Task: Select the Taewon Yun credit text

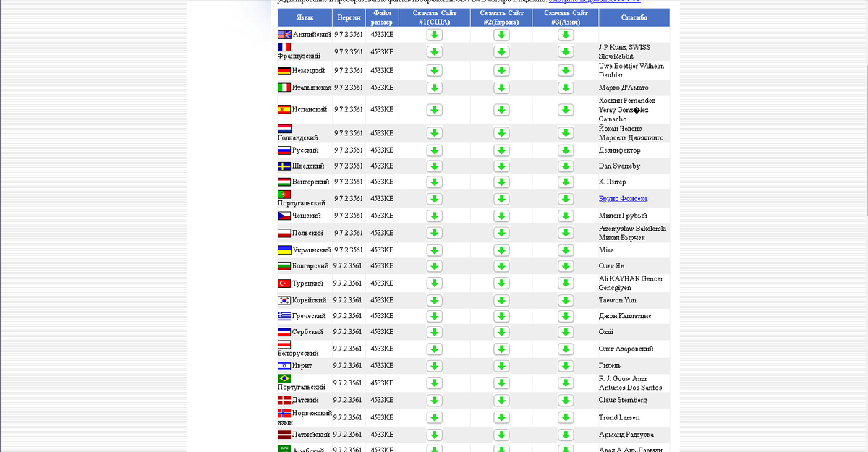Action: point(618,301)
